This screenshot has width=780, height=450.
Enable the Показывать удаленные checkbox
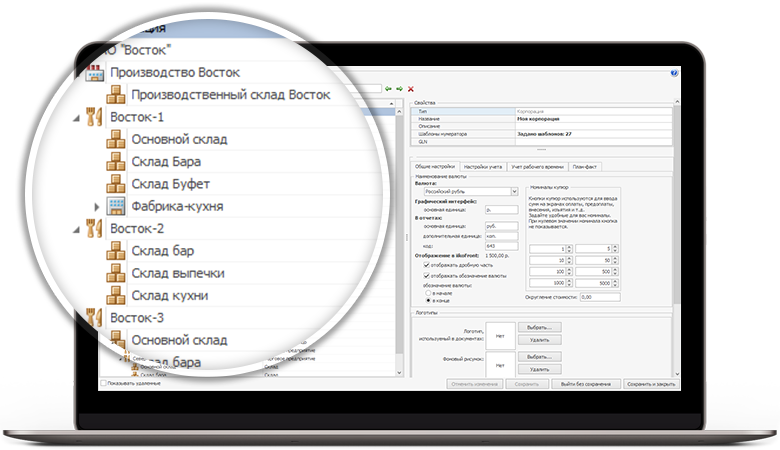point(103,383)
